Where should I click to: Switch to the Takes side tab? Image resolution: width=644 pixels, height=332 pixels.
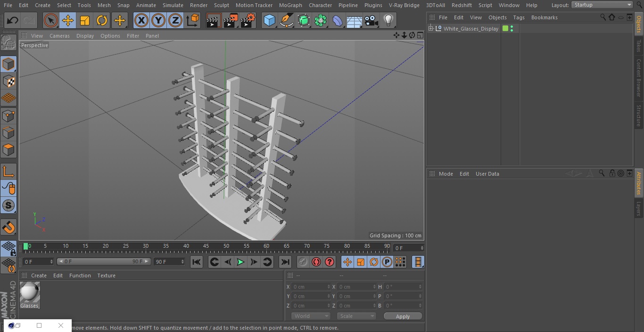[x=639, y=46]
